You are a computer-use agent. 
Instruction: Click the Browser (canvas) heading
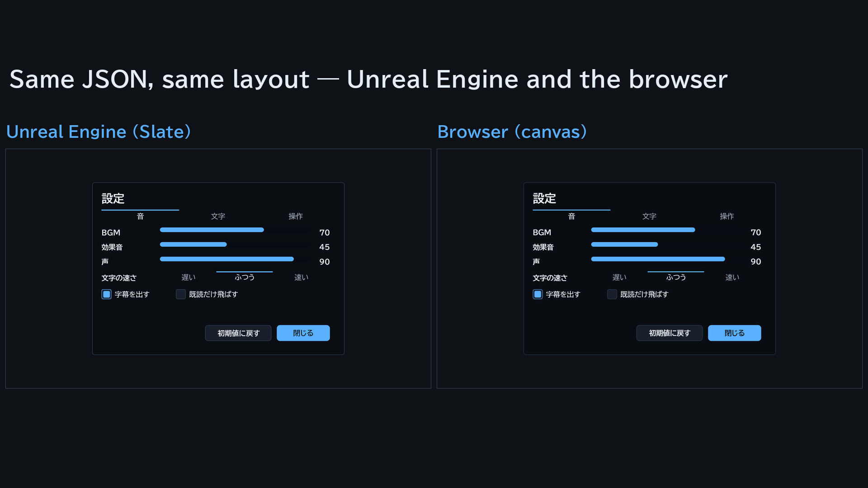coord(512,132)
